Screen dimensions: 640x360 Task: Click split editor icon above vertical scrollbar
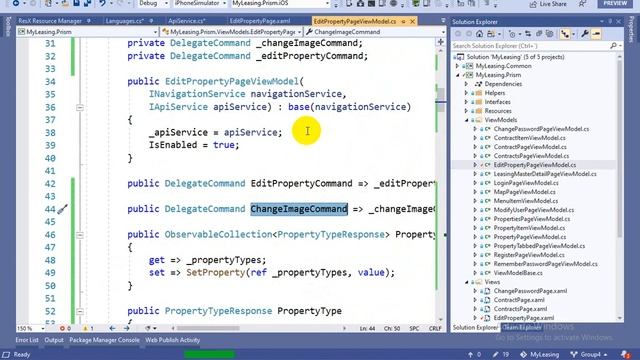440,42
